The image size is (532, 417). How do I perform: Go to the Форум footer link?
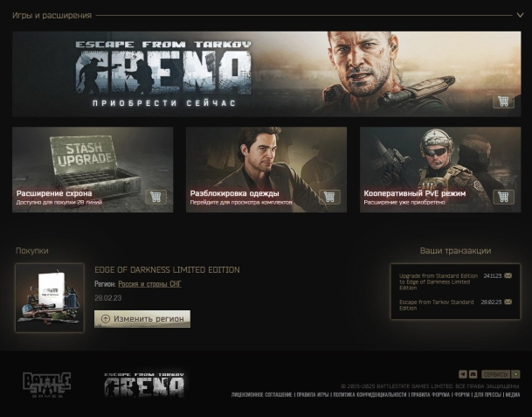(x=462, y=395)
